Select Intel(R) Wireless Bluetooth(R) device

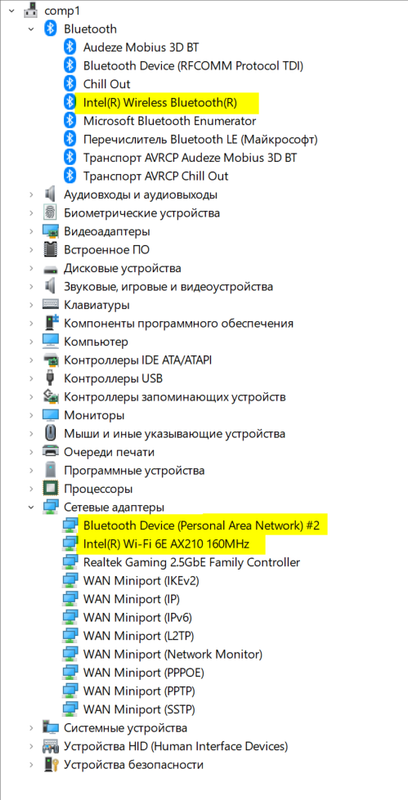[x=160, y=103]
